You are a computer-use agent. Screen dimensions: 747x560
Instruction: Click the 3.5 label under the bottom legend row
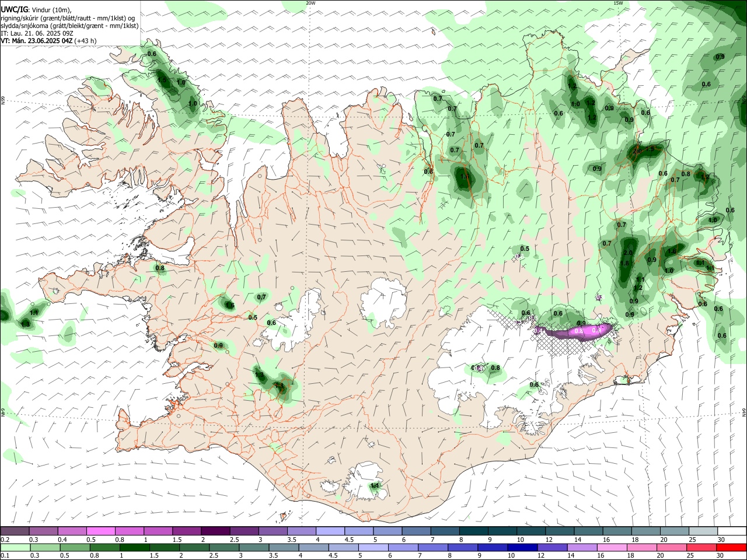click(273, 556)
